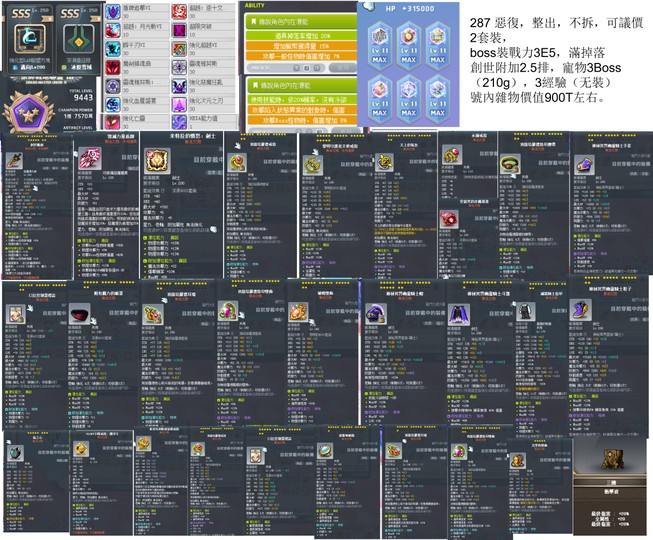
Task: Click the ABILITY panel header
Action: click(258, 5)
